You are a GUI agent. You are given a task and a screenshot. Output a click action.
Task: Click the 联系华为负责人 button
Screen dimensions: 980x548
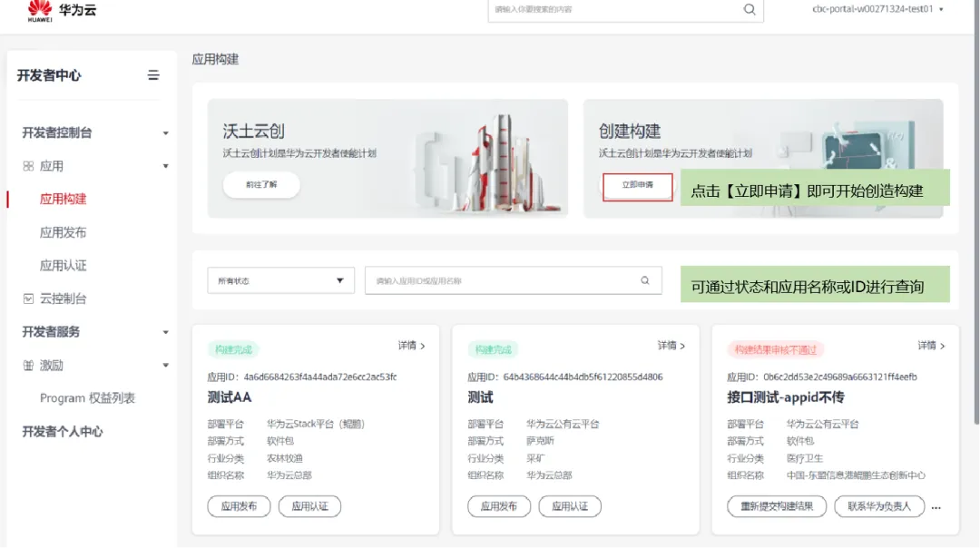coord(879,506)
